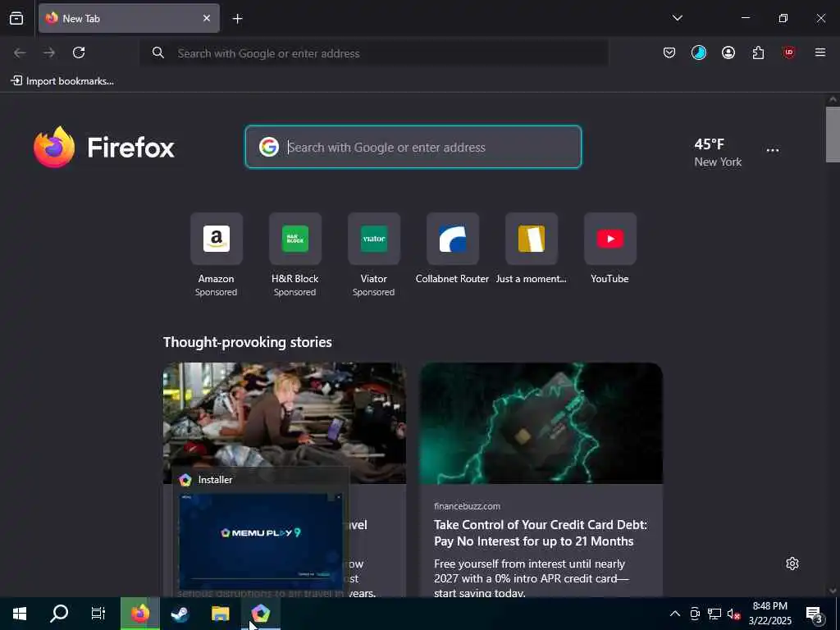Image resolution: width=840 pixels, height=630 pixels.
Task: Open the Windows Start menu
Action: pyautogui.click(x=20, y=614)
